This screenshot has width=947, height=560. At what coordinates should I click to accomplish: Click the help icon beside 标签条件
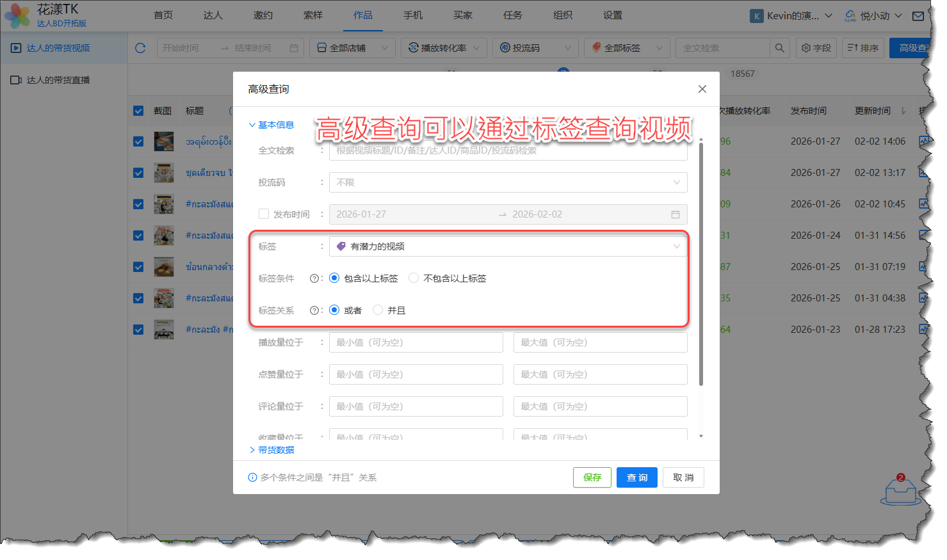(314, 278)
